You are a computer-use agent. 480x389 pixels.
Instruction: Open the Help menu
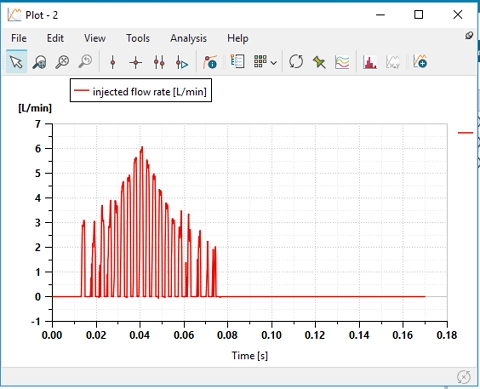pyautogui.click(x=238, y=38)
